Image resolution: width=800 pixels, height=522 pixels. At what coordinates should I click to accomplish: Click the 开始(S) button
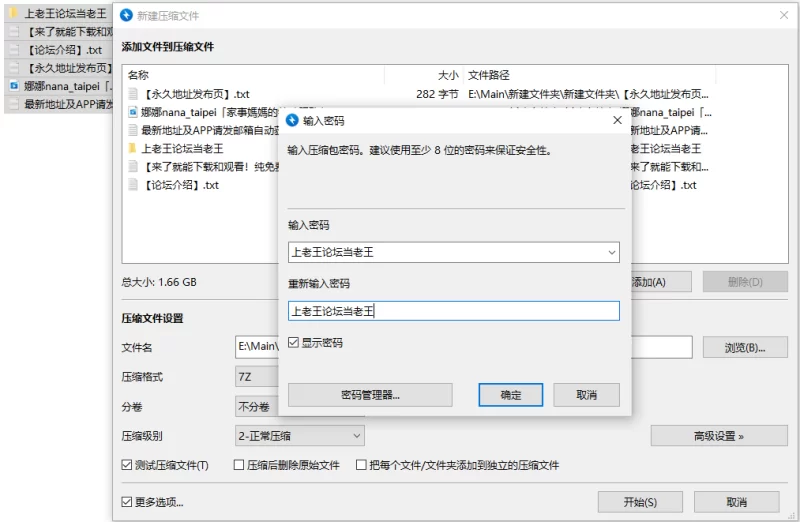(x=640, y=502)
